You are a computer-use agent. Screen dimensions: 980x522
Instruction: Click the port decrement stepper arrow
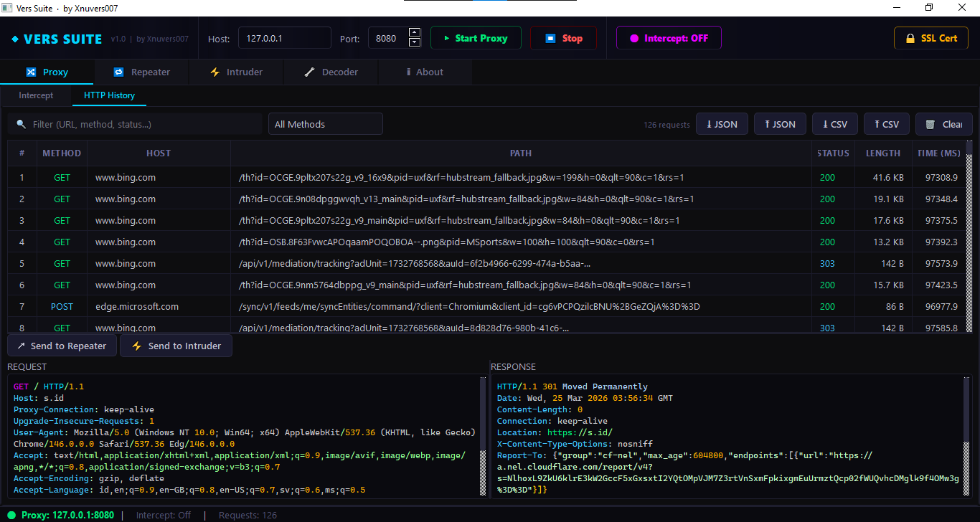point(414,42)
